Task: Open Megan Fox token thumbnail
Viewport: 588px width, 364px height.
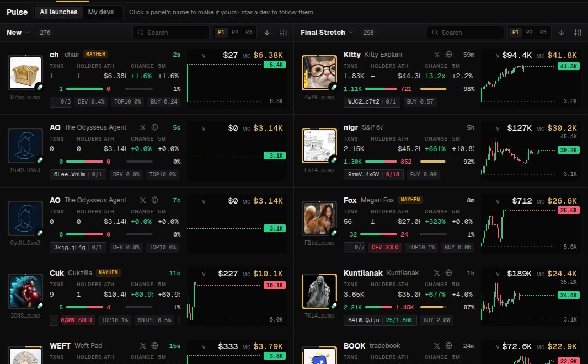Action: pyautogui.click(x=319, y=218)
